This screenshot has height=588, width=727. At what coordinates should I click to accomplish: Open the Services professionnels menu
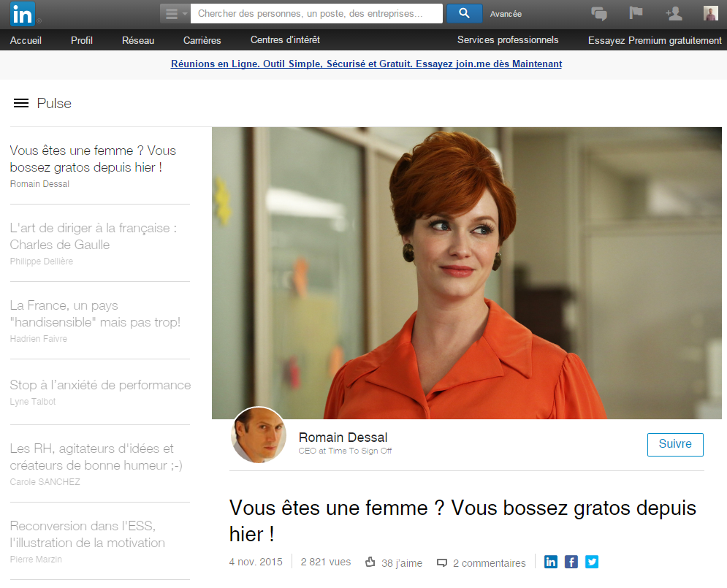pyautogui.click(x=508, y=40)
